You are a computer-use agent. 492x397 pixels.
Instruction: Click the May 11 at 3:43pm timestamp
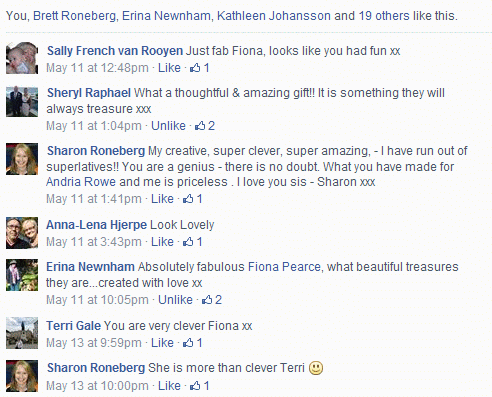[x=94, y=242]
